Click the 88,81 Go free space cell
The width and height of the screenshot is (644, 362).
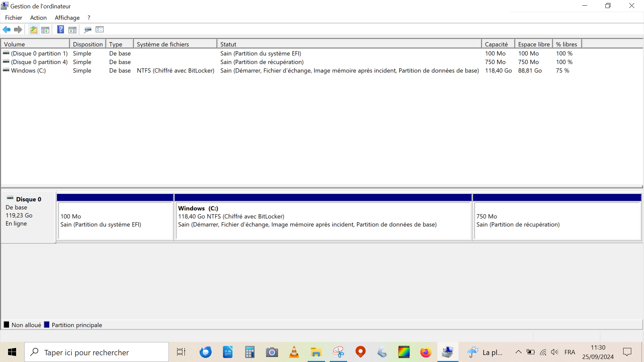[530, 70]
